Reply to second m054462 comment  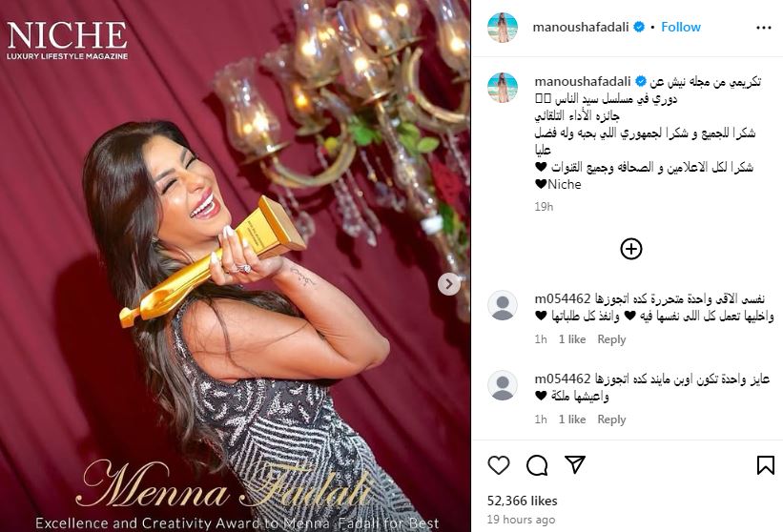(x=611, y=419)
